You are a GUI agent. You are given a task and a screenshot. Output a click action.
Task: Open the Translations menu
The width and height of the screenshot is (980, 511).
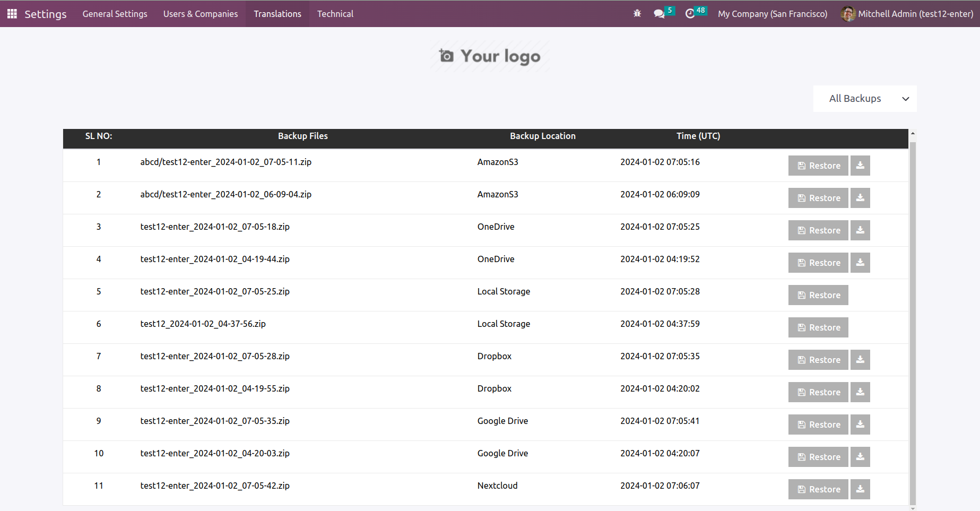[x=277, y=14]
